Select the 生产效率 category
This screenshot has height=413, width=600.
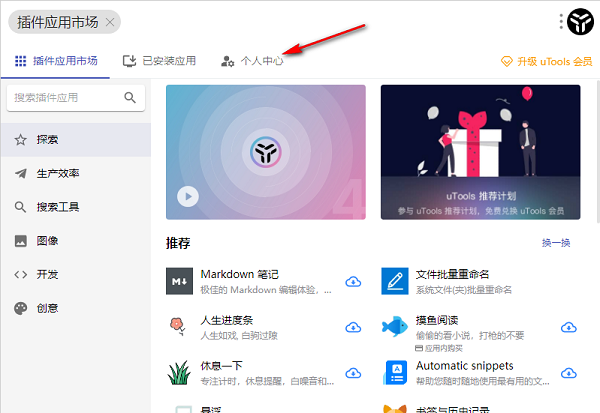(x=76, y=173)
